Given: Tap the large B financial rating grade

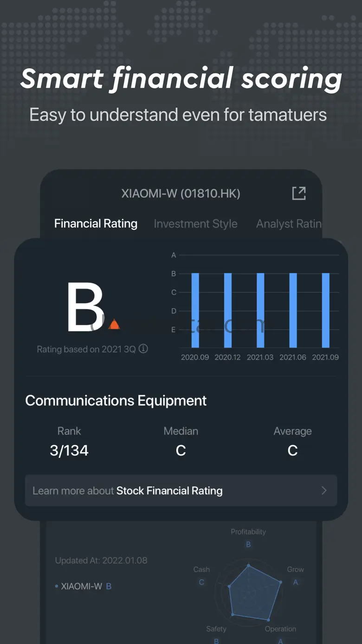Looking at the screenshot, I should 85,307.
